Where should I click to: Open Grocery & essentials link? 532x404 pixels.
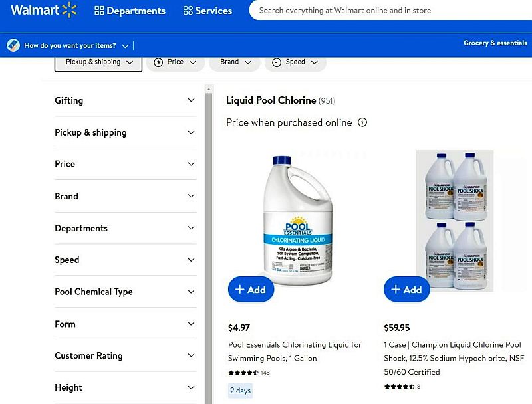coord(495,43)
